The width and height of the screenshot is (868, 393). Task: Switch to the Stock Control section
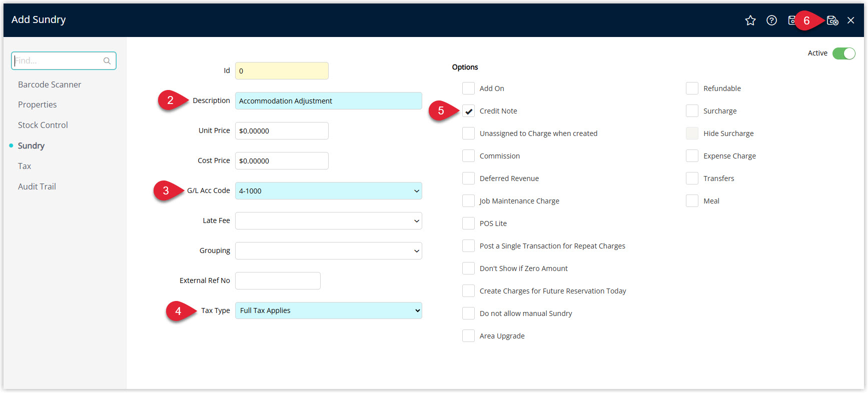pyautogui.click(x=43, y=125)
